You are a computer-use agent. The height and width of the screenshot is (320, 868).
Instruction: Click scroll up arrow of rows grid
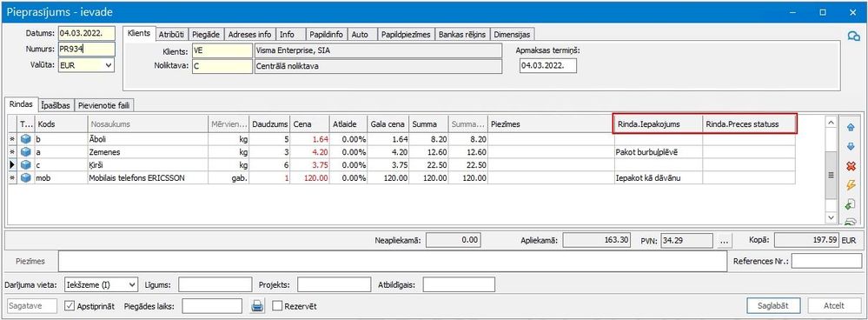831,122
